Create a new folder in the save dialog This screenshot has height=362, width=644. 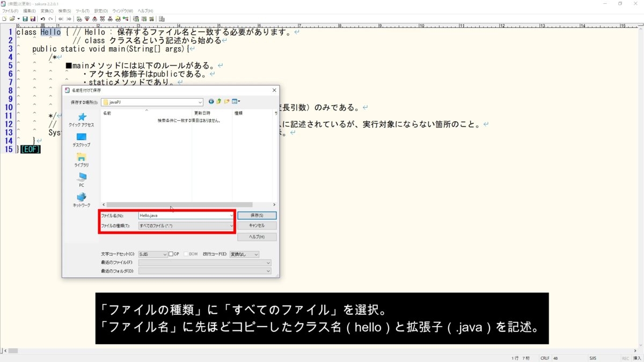[226, 101]
